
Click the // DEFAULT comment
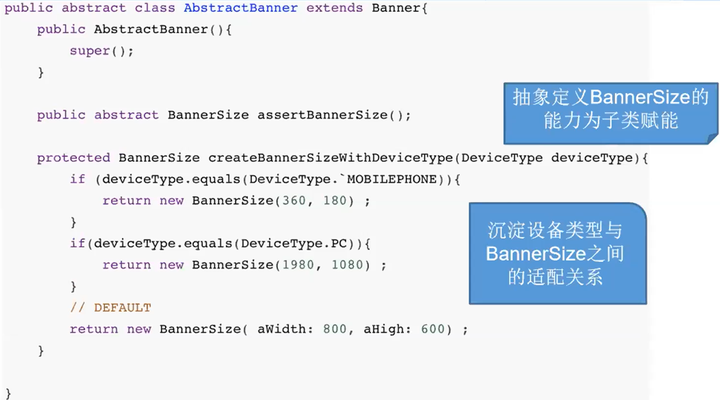point(110,308)
